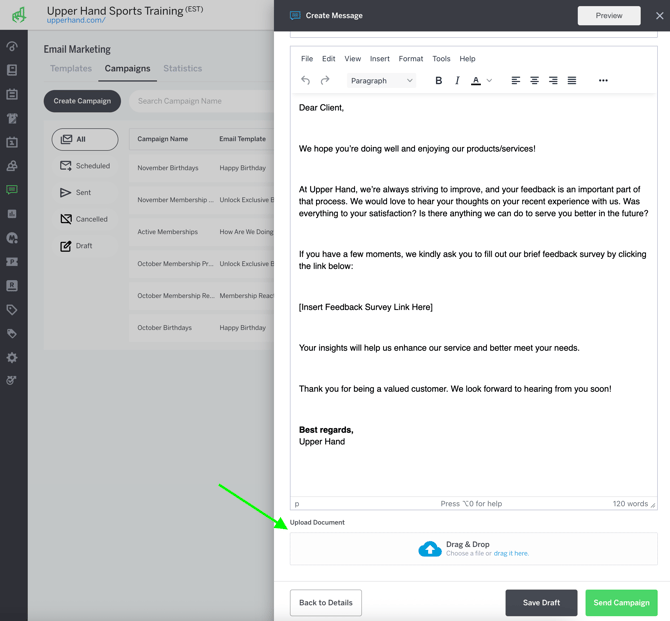670x621 pixels.
Task: Open the Paragraph style dropdown
Action: 381,81
